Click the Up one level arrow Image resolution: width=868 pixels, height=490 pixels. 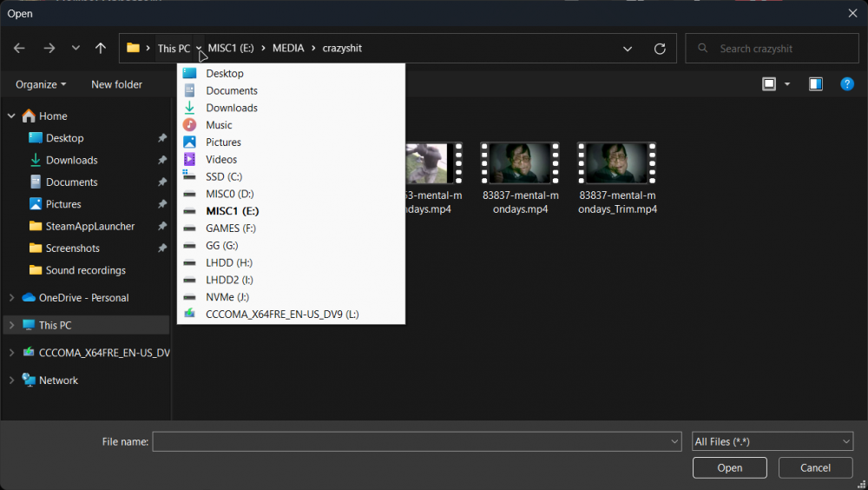pos(101,49)
